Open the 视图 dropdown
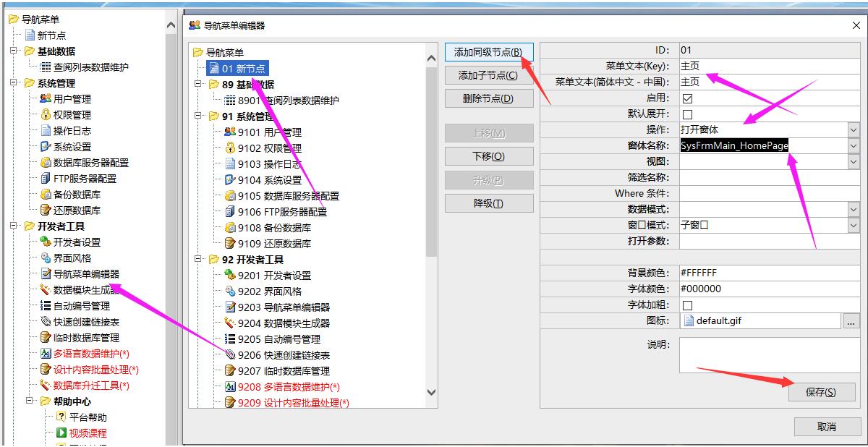The image size is (868, 447). point(854,162)
